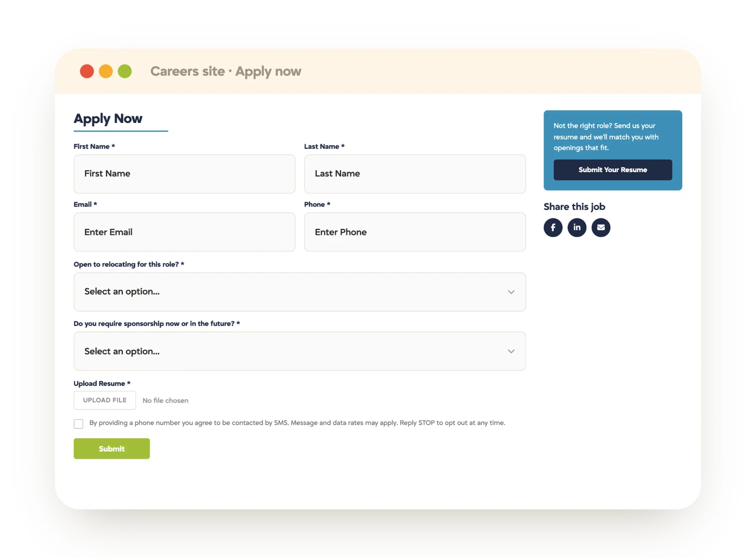Image resolution: width=756 pixels, height=558 pixels.
Task: Click into the Enter Phone field
Action: pos(415,232)
